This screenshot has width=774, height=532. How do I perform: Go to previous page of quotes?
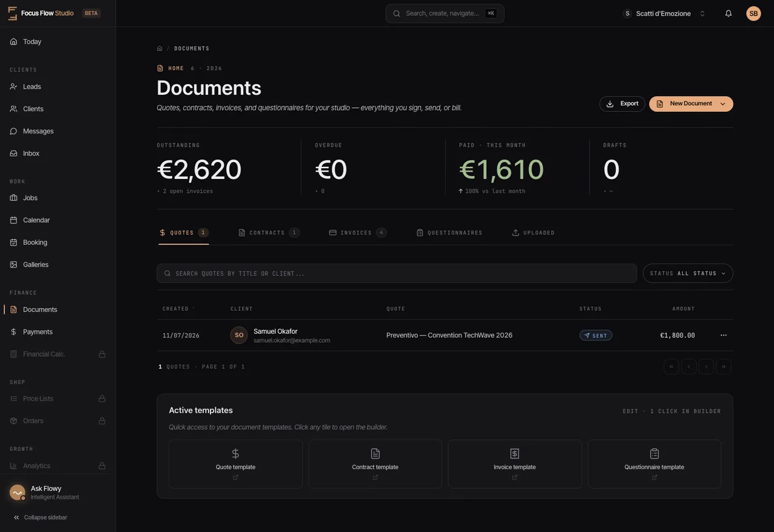pos(689,367)
